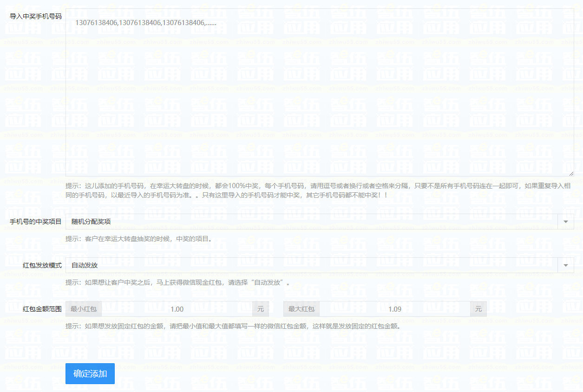This screenshot has width=583, height=392.
Task: Click the 导入中奖手机号码 label
Action: click(36, 16)
